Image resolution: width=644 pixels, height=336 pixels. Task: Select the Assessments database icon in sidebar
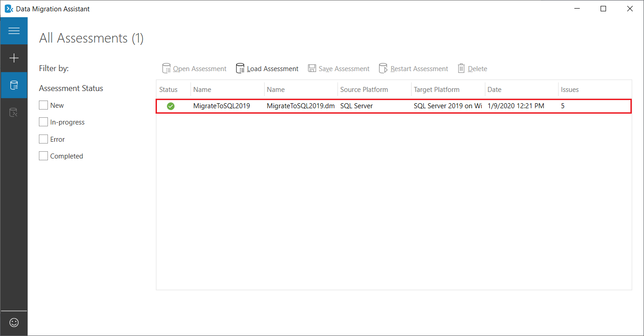coord(14,85)
